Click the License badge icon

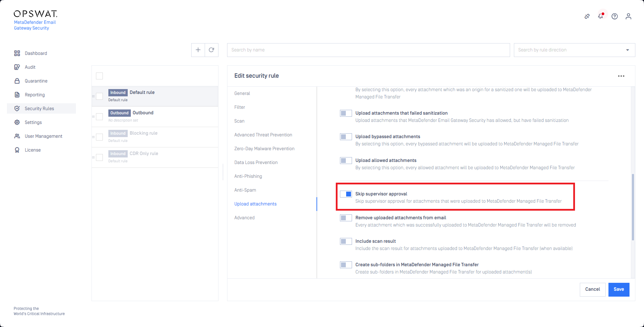[x=17, y=150]
